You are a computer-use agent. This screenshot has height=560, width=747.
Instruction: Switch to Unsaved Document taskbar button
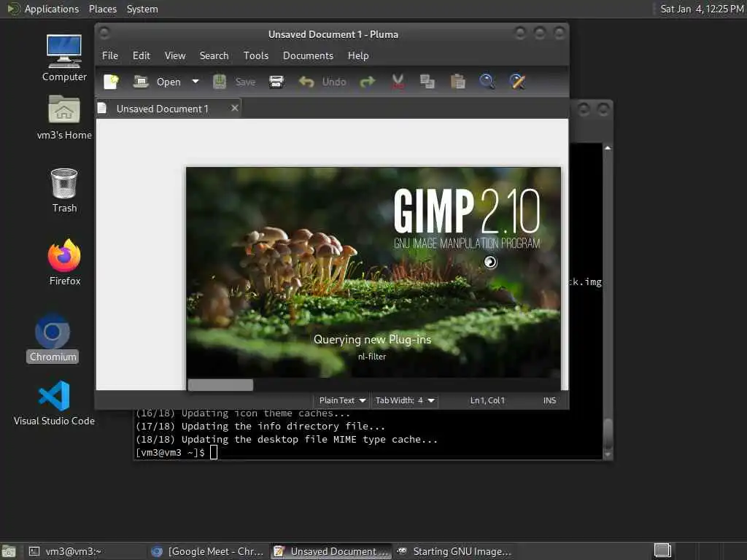point(332,551)
